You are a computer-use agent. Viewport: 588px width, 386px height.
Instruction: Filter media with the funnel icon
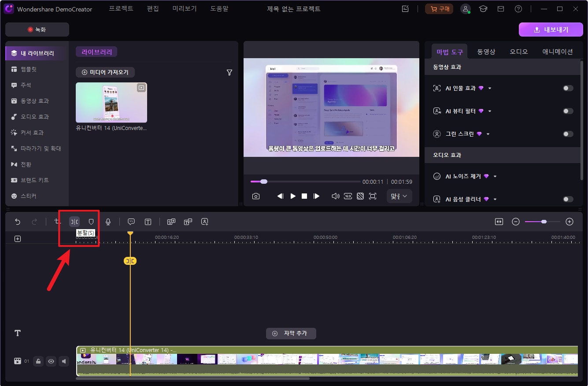229,72
